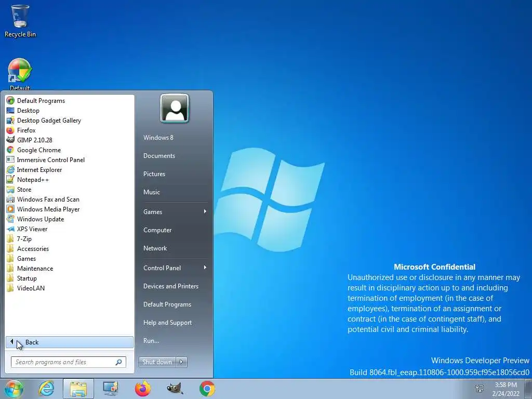The image size is (532, 399).
Task: Open Computer from the right pane
Action: pyautogui.click(x=157, y=230)
